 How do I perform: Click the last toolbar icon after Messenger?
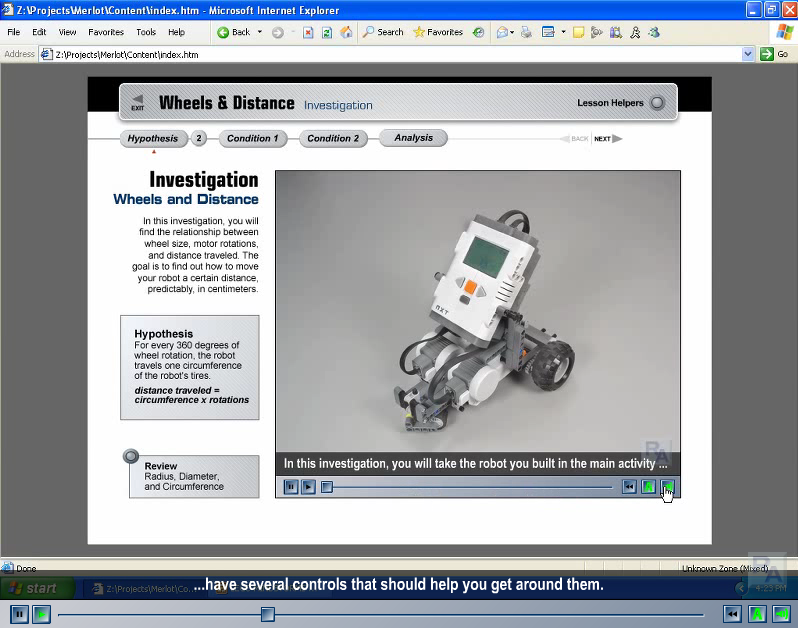(x=654, y=33)
